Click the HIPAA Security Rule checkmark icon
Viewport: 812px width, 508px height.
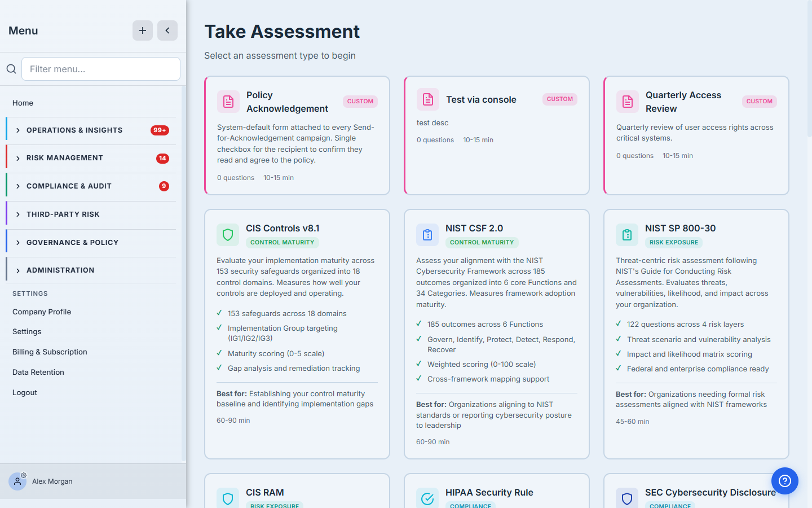pos(427,498)
